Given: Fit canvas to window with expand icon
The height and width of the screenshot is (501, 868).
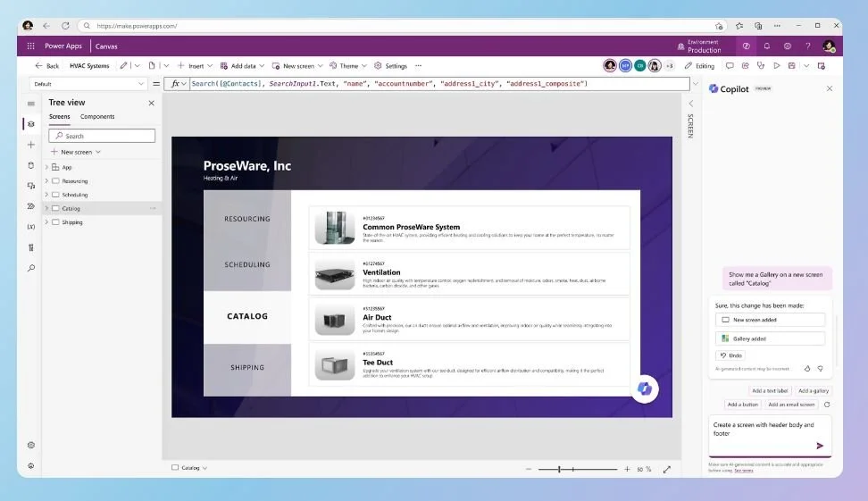Looking at the screenshot, I should click(x=667, y=469).
